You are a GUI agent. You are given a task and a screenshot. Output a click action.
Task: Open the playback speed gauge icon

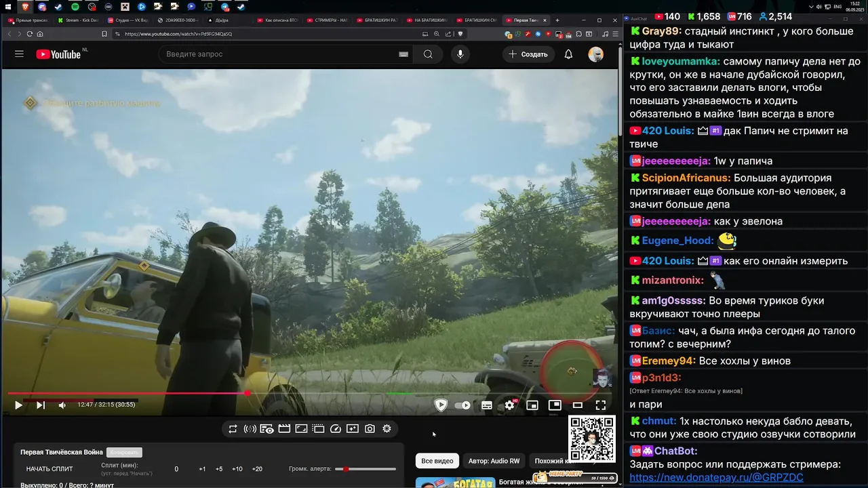(336, 429)
